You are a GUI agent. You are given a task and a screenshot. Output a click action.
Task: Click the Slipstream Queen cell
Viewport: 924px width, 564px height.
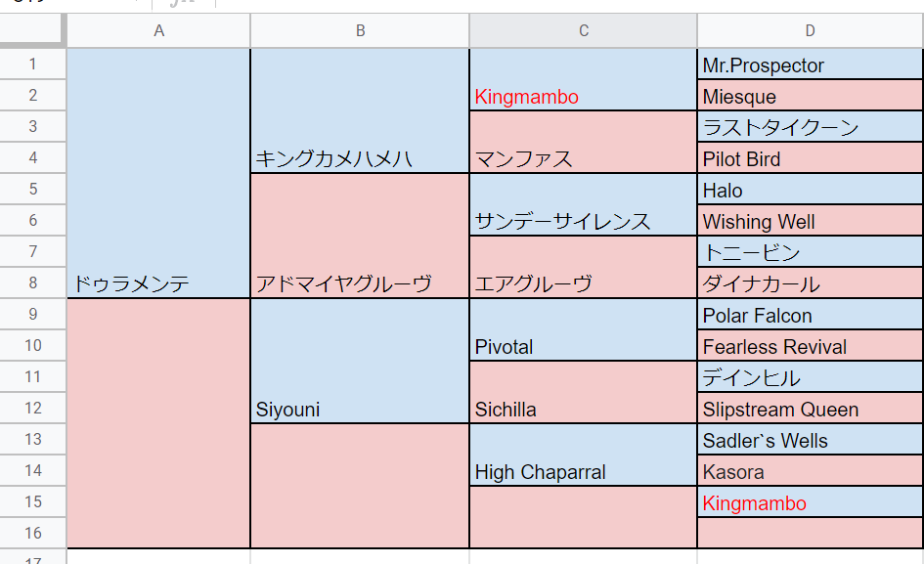click(810, 410)
